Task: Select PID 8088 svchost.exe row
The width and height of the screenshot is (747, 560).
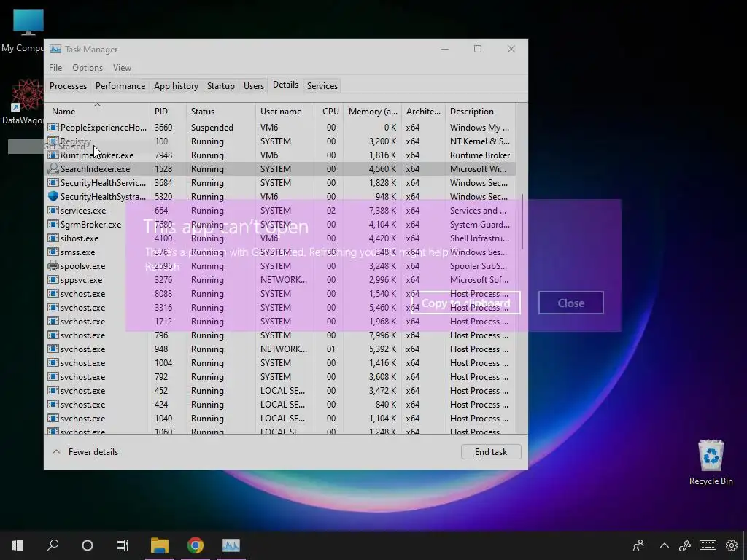Action: (280, 294)
